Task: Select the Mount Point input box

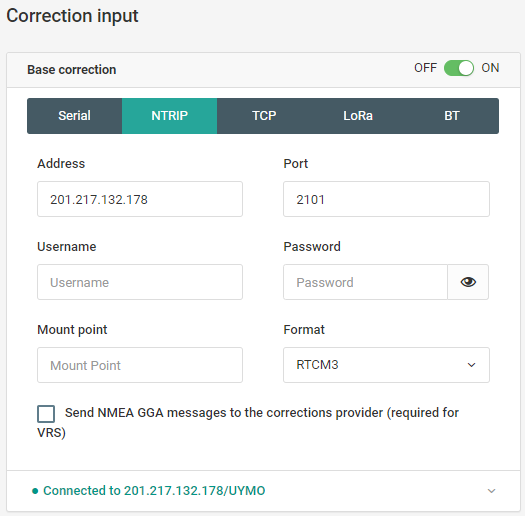Action: 140,365
